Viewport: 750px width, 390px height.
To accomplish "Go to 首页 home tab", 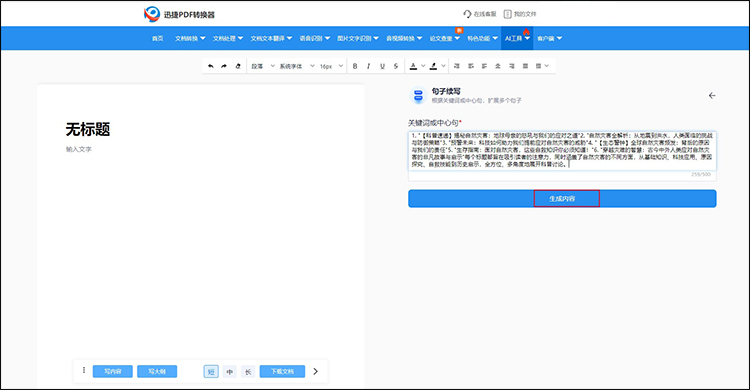I will point(157,38).
